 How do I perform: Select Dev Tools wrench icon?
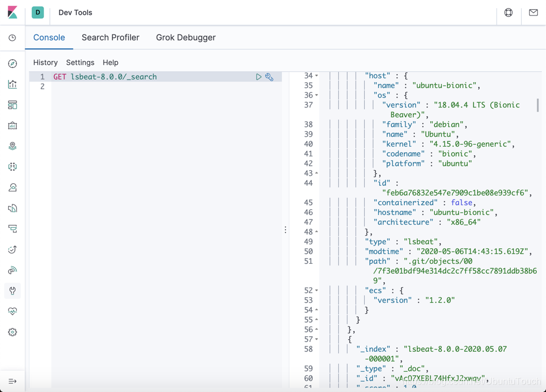tap(13, 290)
